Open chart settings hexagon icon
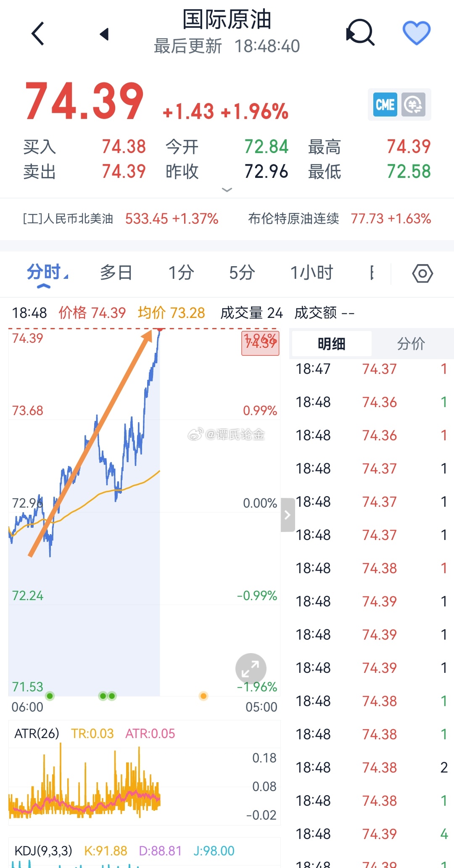The width and height of the screenshot is (454, 868). pos(422,273)
